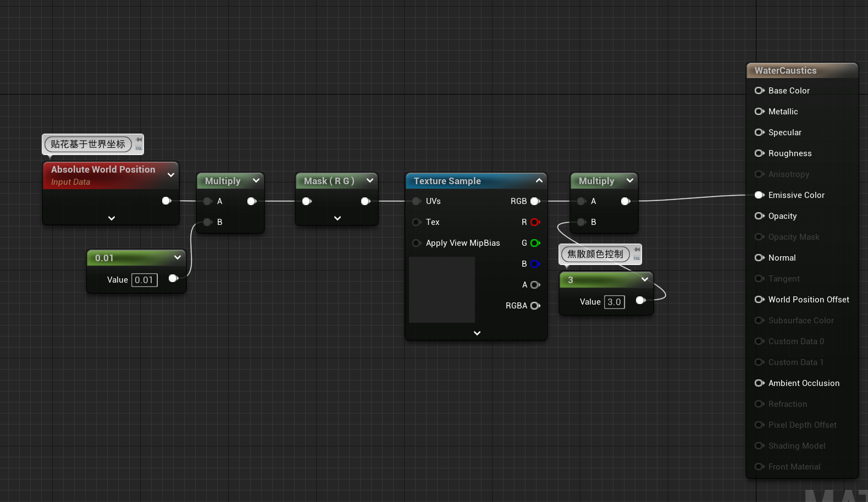Click the Apply View MipBias input pin
The height and width of the screenshot is (502, 868).
[417, 243]
